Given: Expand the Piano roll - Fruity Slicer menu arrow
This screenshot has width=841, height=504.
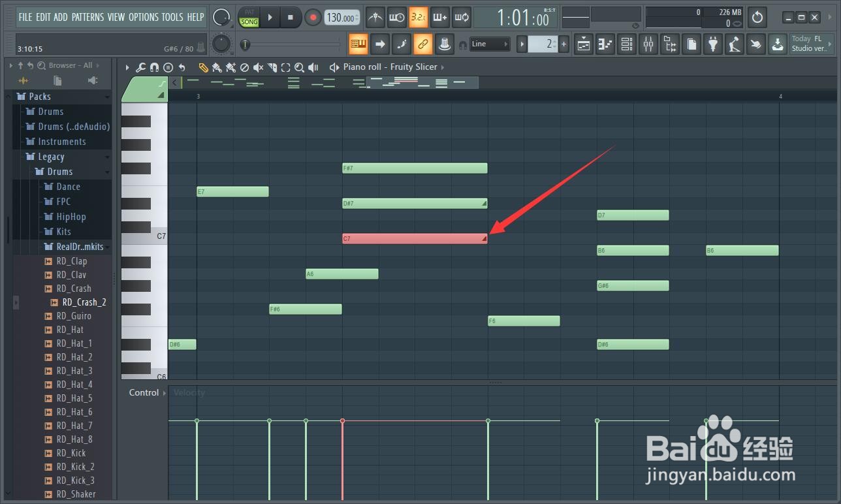Looking at the screenshot, I should pyautogui.click(x=442, y=67).
